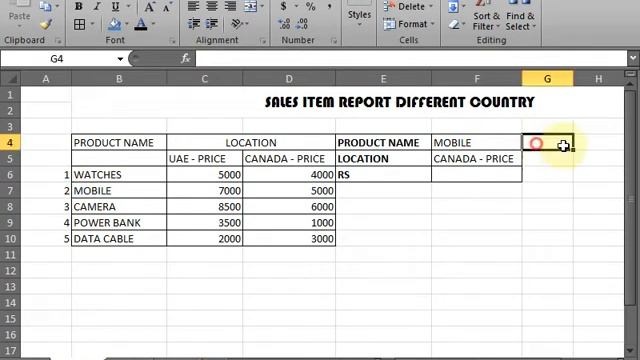Decrease font size with Shrink Font icon
The width and height of the screenshot is (640, 360).
pos(167,7)
